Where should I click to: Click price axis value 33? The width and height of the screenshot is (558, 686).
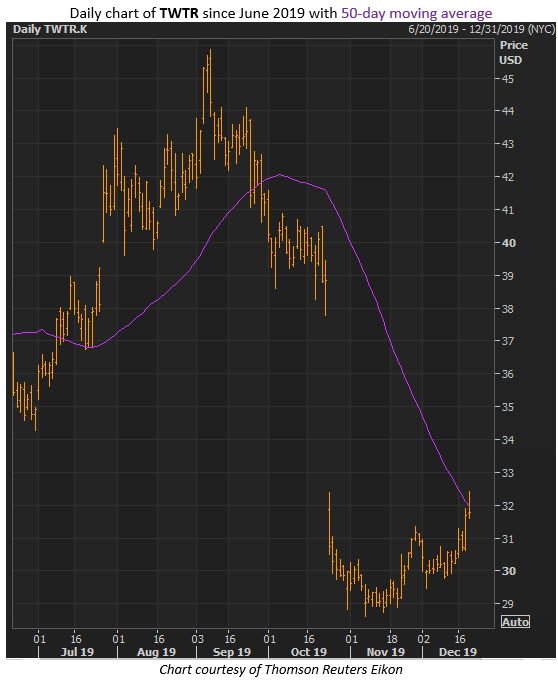click(x=508, y=473)
